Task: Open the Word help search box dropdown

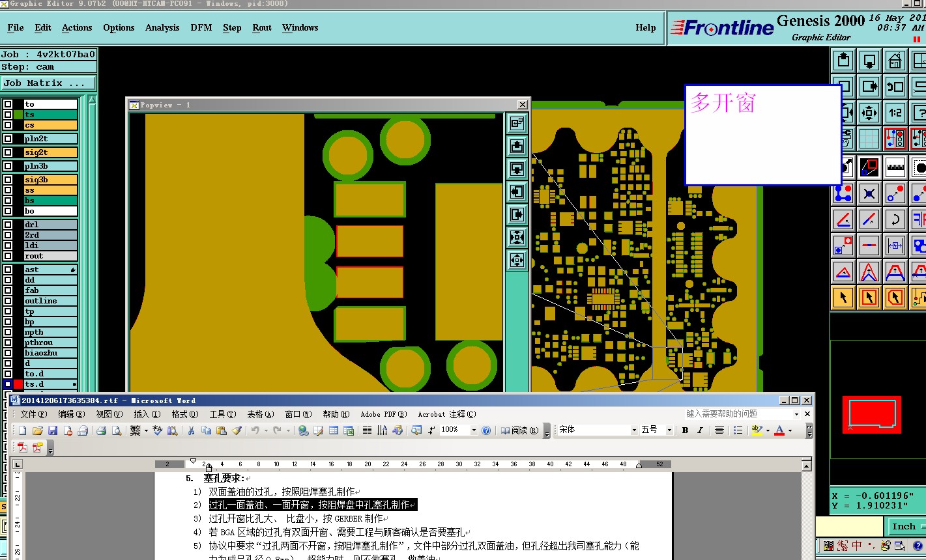Action: pyautogui.click(x=796, y=414)
